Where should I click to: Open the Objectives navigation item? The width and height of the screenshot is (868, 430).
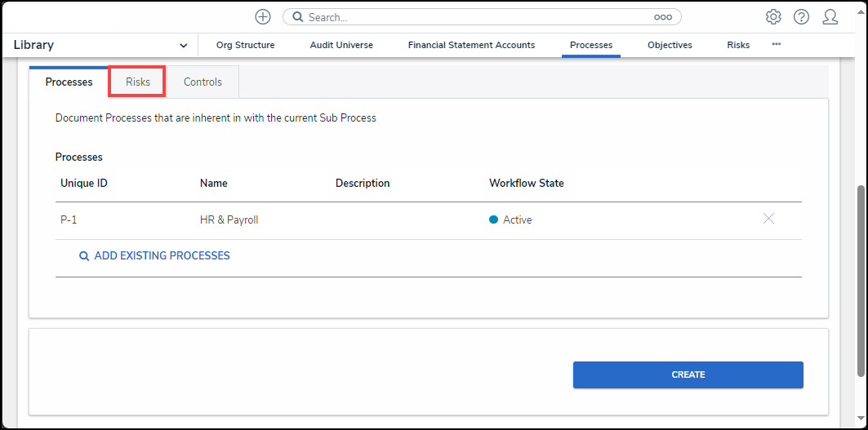point(670,45)
